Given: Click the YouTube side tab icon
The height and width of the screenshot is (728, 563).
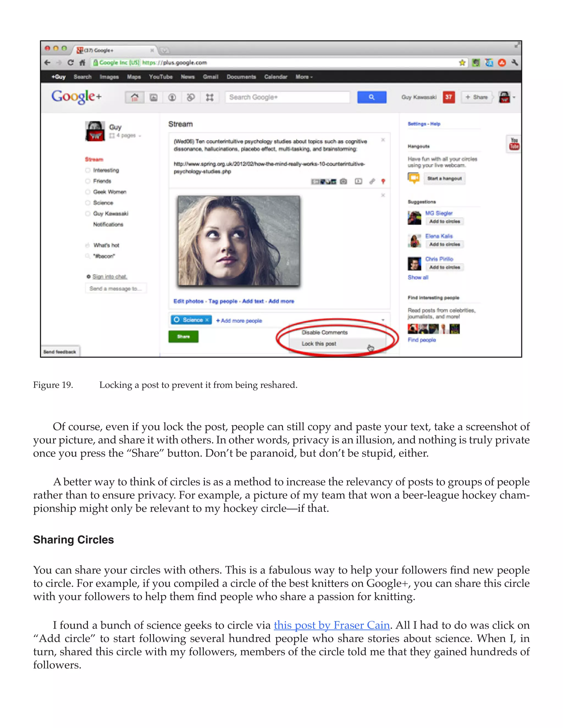Looking at the screenshot, I should tap(514, 144).
